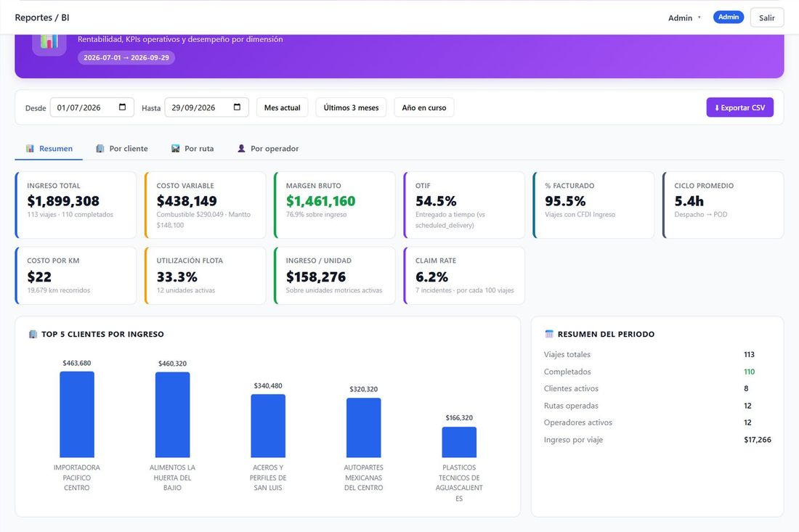Click the Clientes activos row label
This screenshot has height=532, width=799.
[x=571, y=388]
